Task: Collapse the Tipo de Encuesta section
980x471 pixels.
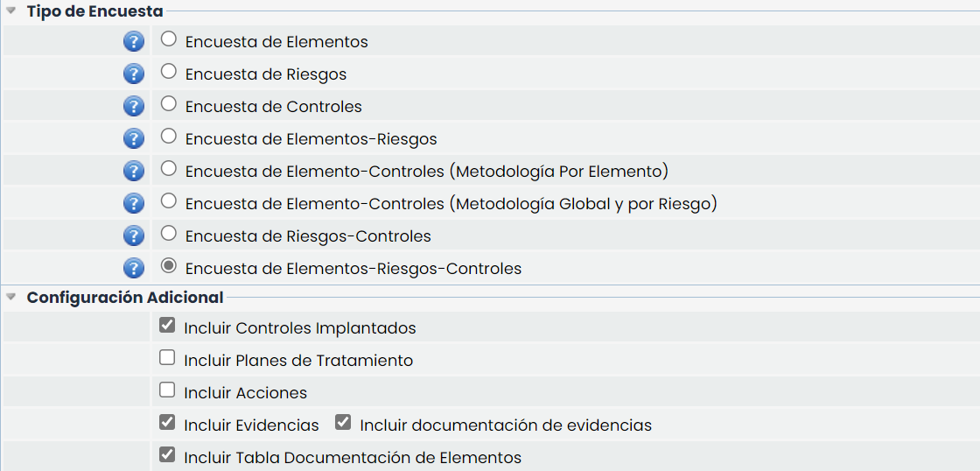Action: [x=11, y=11]
